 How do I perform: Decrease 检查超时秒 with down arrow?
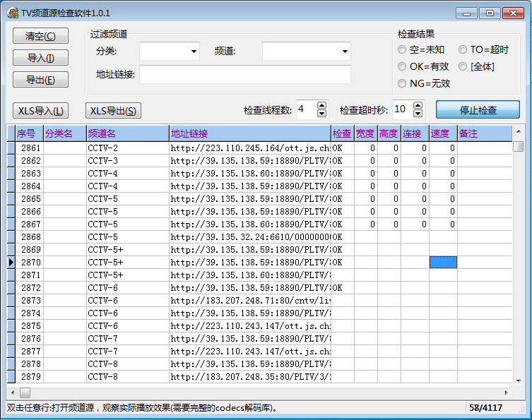(x=418, y=114)
